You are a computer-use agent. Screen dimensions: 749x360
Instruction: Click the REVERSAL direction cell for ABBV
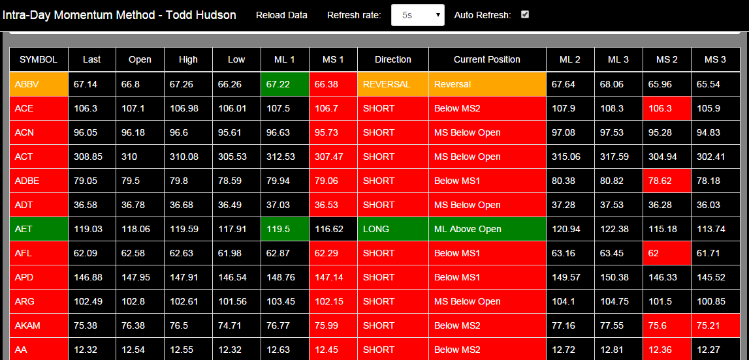[x=393, y=84]
